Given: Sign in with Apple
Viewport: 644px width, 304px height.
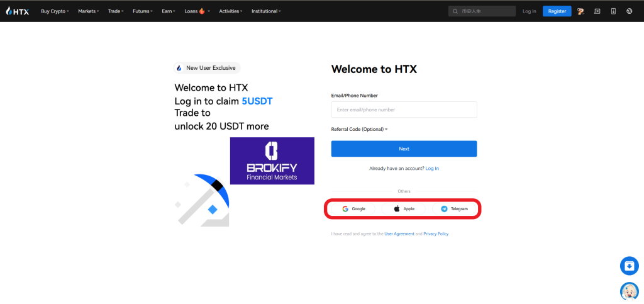Looking at the screenshot, I should tap(404, 208).
